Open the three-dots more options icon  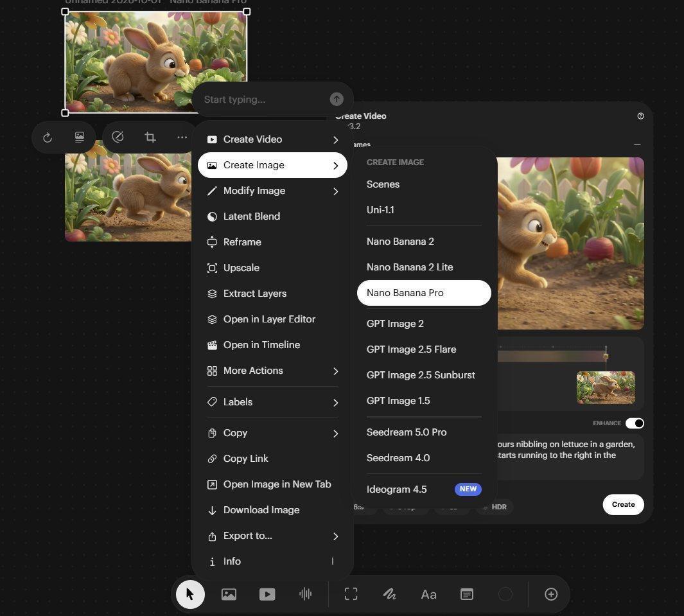click(182, 137)
